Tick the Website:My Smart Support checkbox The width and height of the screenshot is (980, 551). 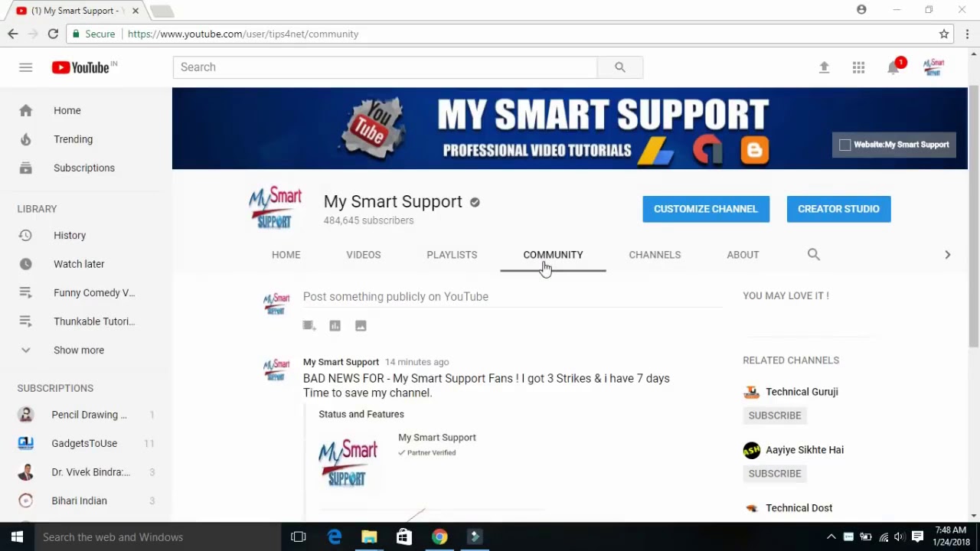(x=845, y=145)
